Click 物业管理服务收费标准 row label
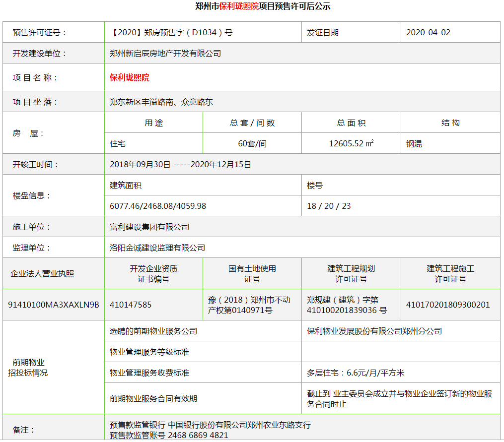Screen dimensions: 504x442 point(149,373)
